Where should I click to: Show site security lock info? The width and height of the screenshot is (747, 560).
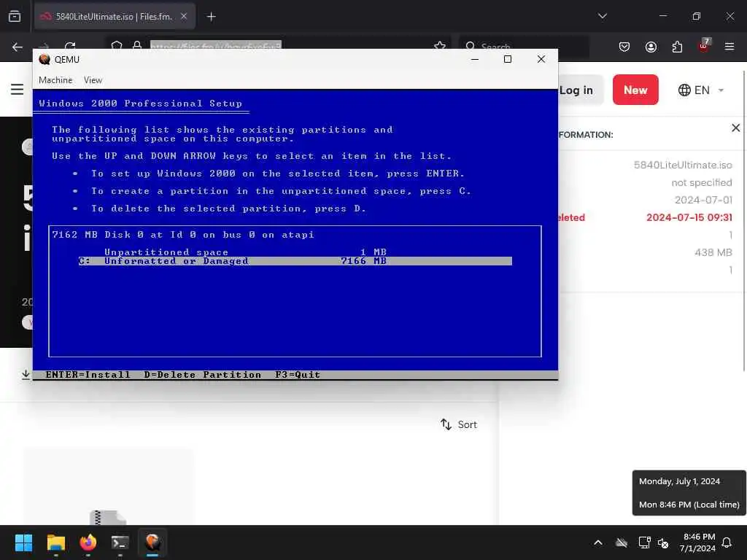137,46
